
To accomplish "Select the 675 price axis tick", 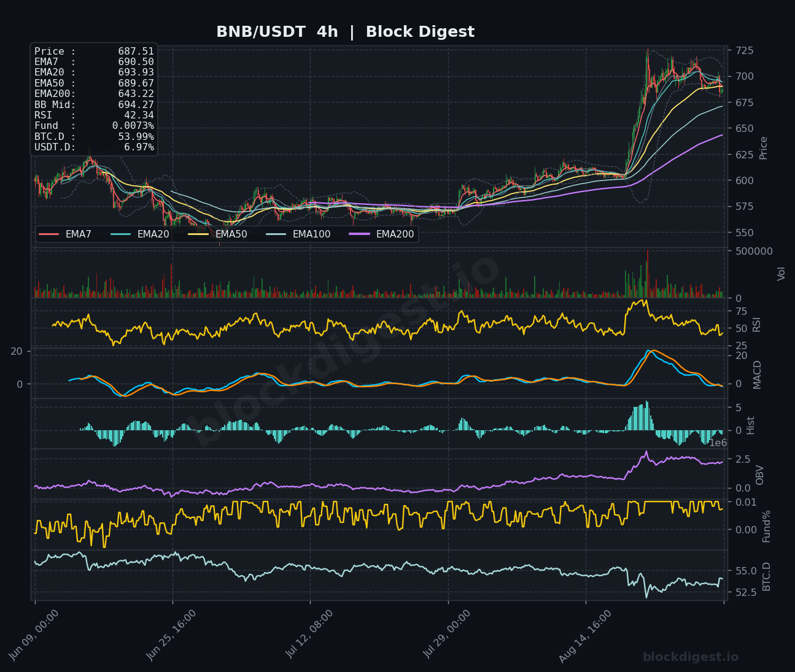I will [744, 102].
